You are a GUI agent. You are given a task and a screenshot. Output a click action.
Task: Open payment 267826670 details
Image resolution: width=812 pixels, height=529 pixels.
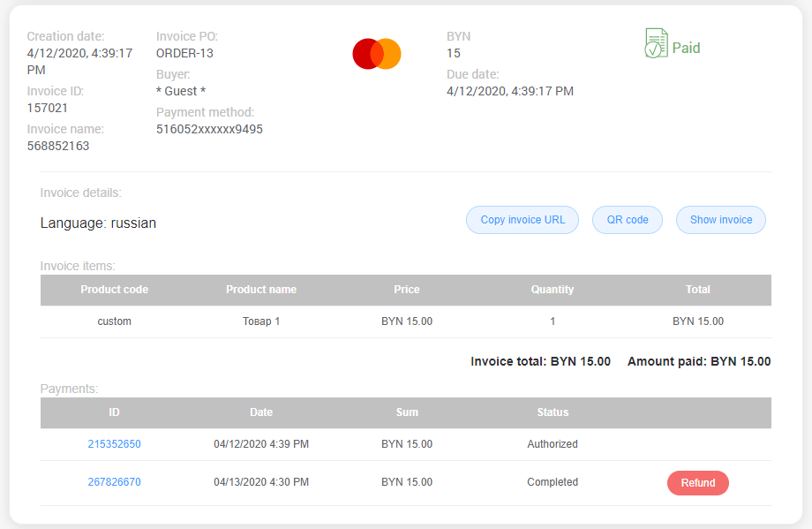click(x=114, y=481)
